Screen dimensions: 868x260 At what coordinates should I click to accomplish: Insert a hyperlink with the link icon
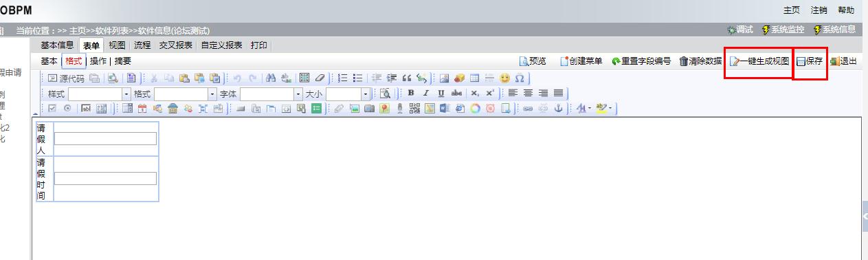(x=528, y=108)
